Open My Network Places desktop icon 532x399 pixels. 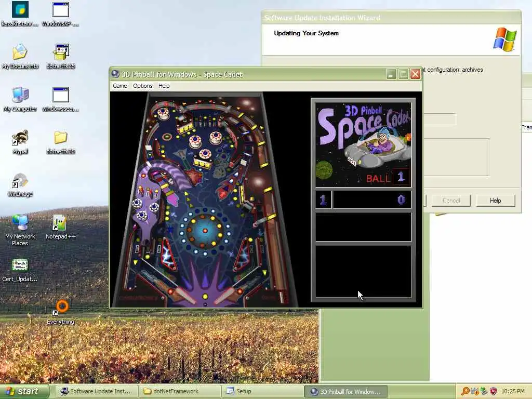coord(20,230)
